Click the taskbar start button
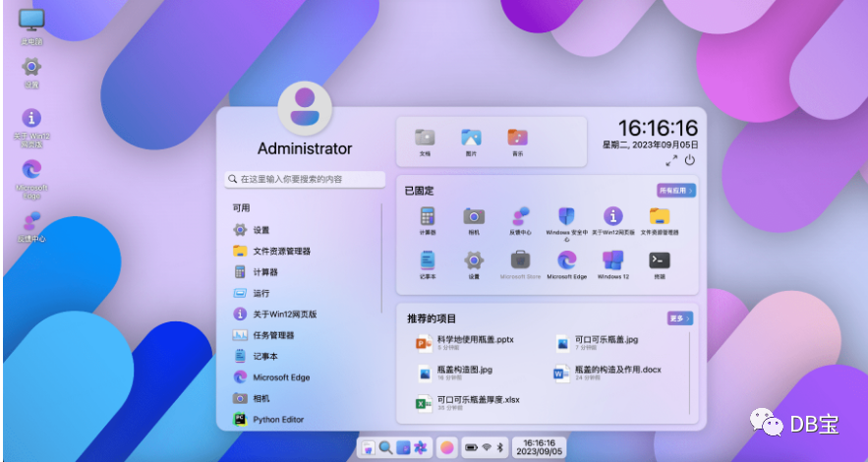 pos(368,447)
